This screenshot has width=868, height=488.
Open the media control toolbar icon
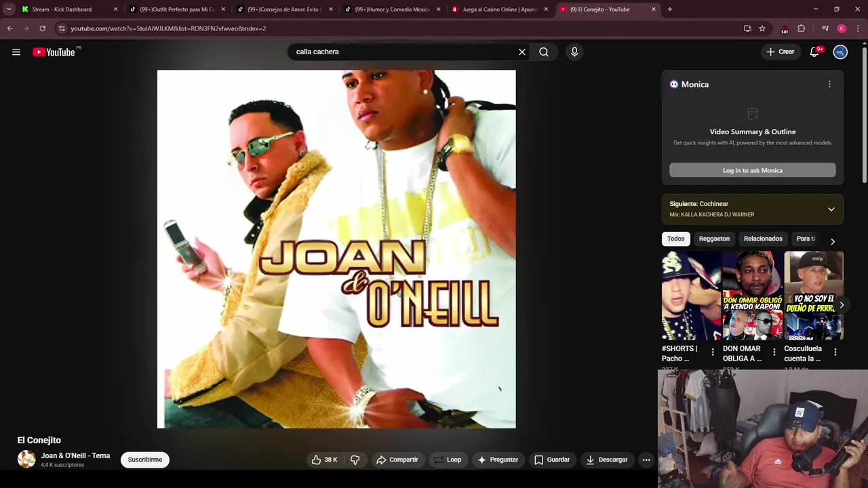tap(825, 28)
